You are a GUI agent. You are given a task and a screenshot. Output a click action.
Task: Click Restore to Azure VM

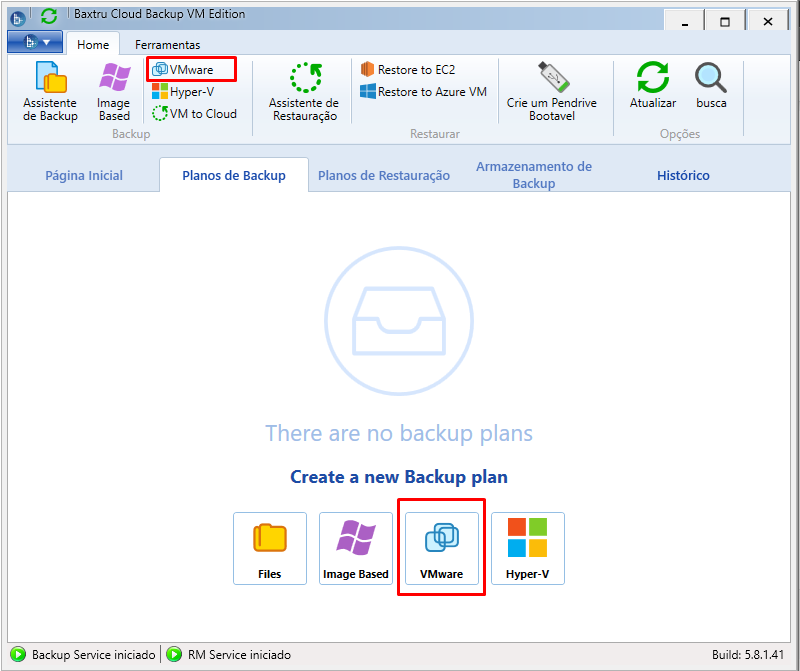[423, 92]
